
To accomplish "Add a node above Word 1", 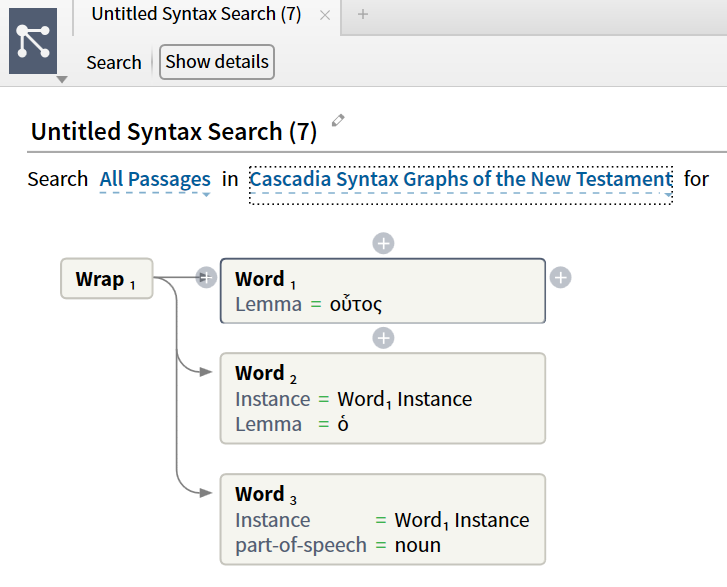I will coord(383,243).
